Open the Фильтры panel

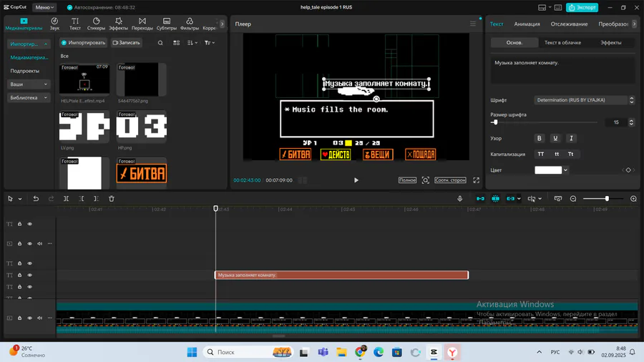click(190, 24)
